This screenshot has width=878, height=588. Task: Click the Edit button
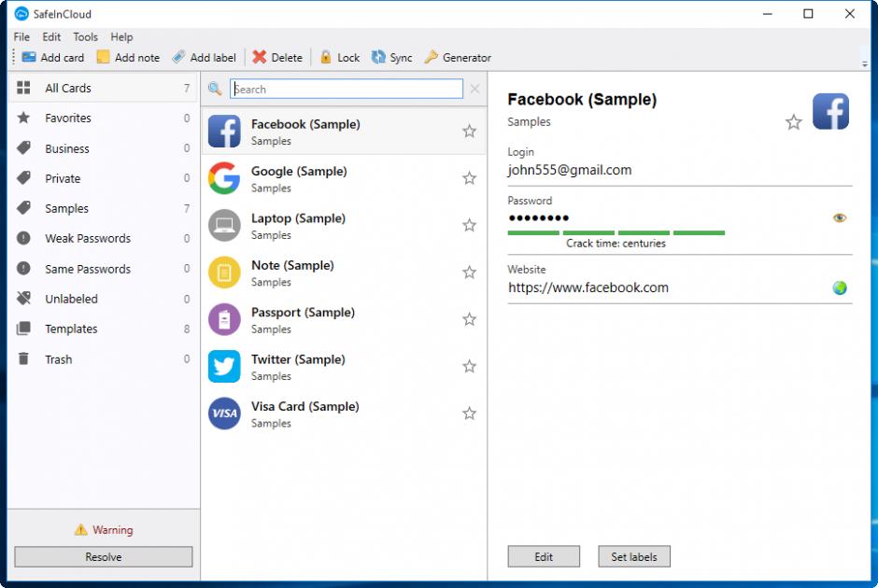pos(544,557)
